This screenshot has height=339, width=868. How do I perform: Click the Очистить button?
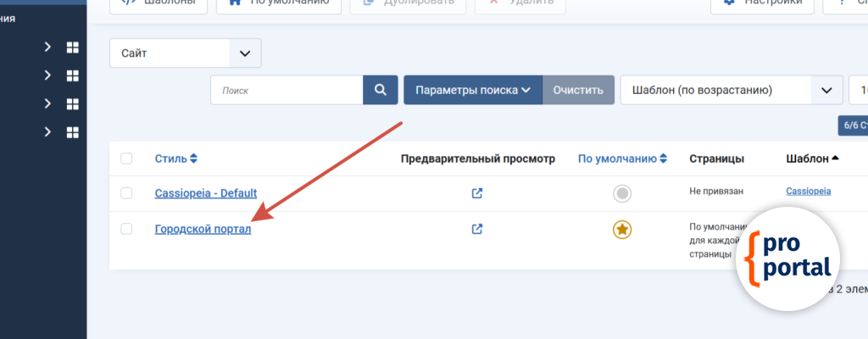click(x=578, y=90)
